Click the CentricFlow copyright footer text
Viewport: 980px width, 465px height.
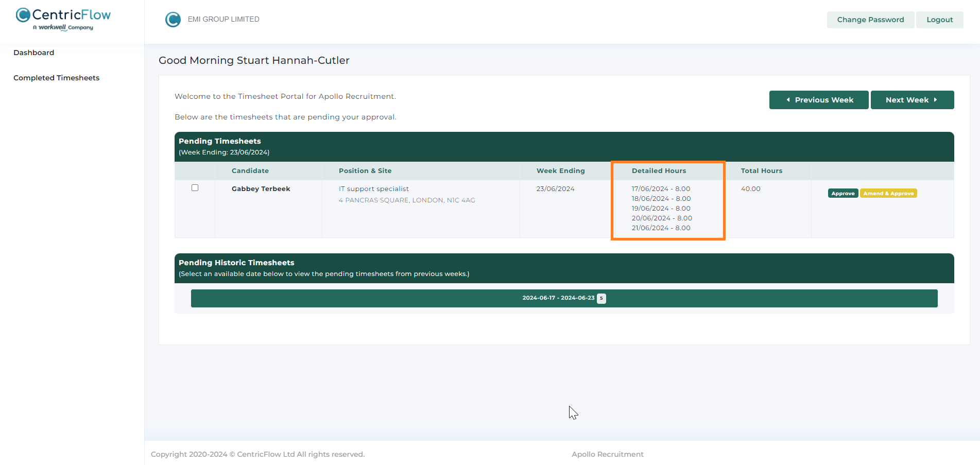[257, 454]
